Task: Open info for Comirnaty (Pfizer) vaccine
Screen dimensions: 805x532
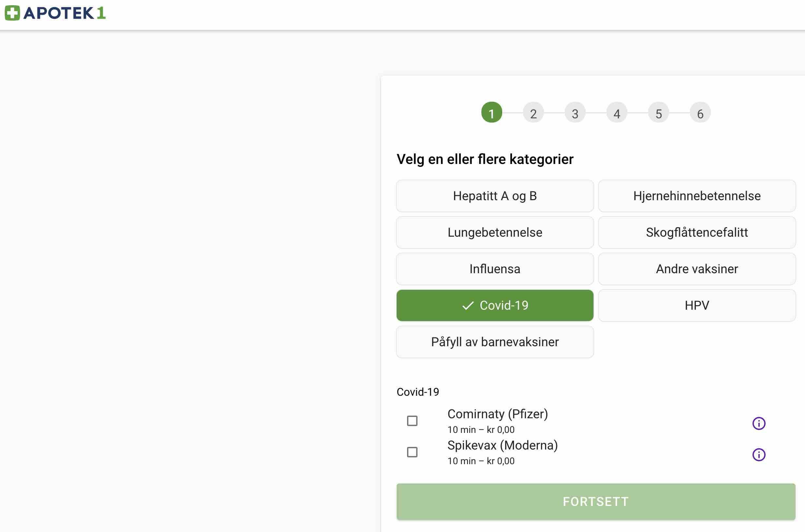Action: click(x=759, y=423)
